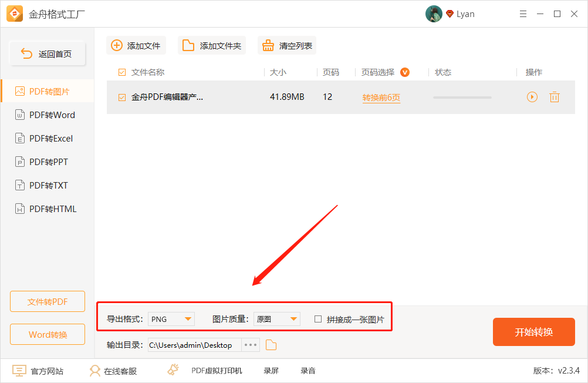The image size is (588, 383).
Task: Switch to PDF转HTML
Action: pos(48,209)
